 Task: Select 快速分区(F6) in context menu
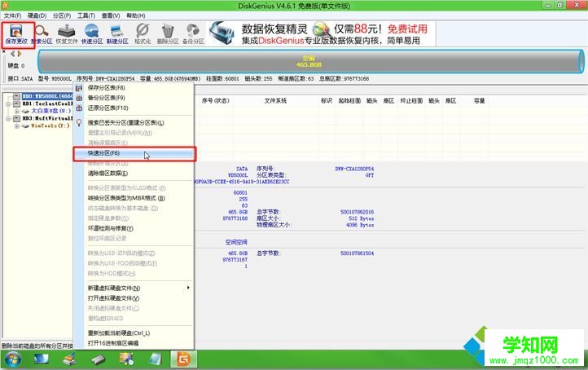click(134, 153)
